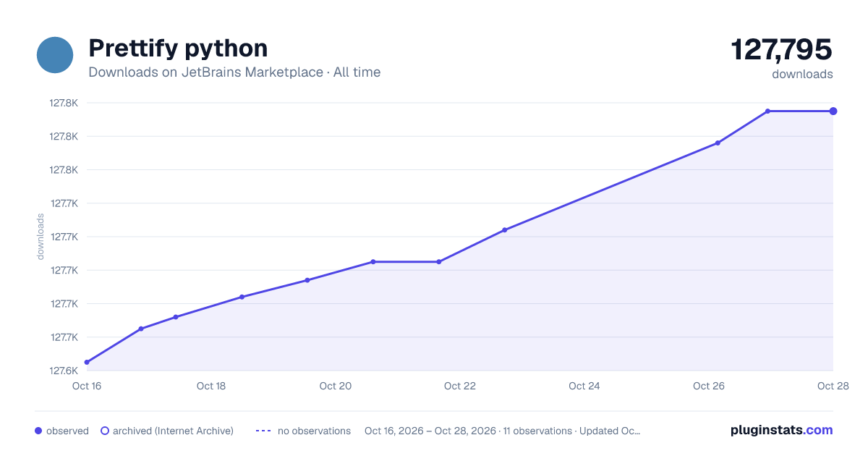
Task: Click the 'Oct 26' x-axis label
Action: (709, 386)
